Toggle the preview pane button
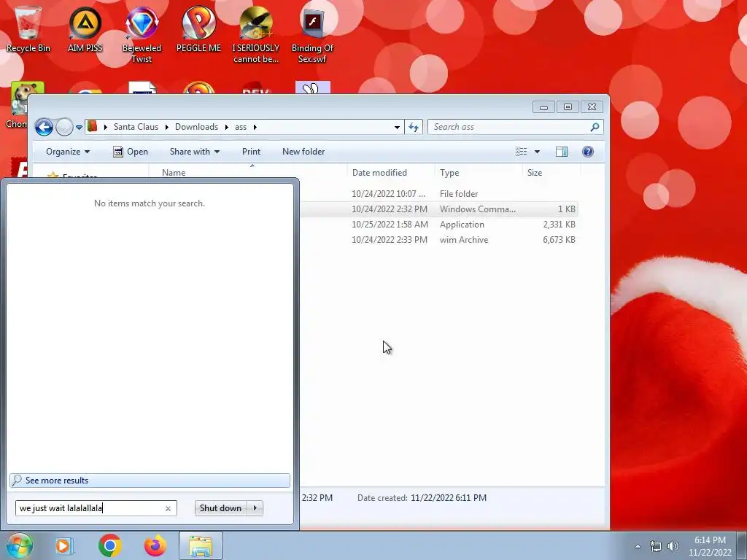The width and height of the screenshot is (747, 560). tap(562, 152)
